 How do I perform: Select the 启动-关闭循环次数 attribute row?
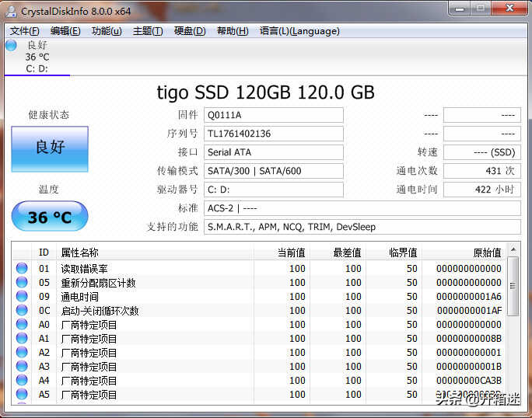pos(259,311)
